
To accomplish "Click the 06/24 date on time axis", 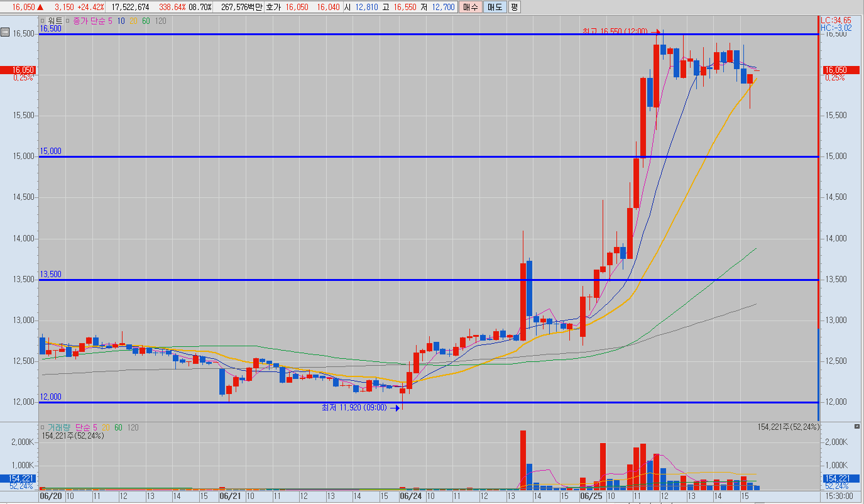I will tap(410, 496).
